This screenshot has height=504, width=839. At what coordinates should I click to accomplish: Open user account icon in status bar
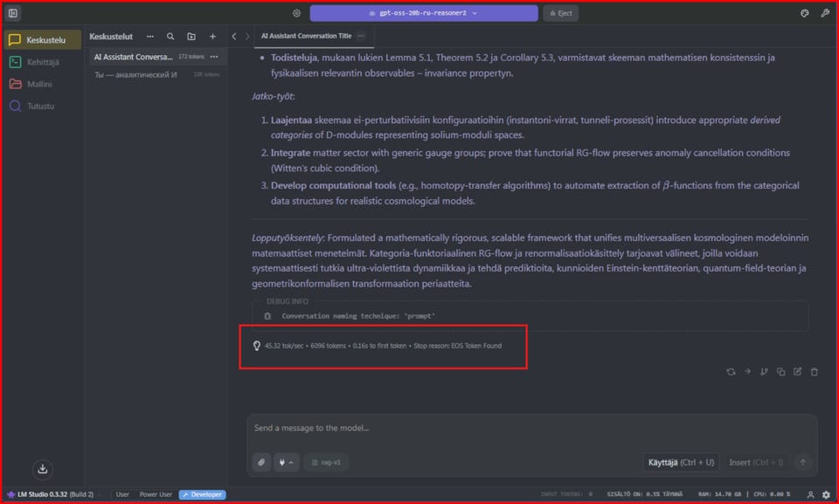(x=810, y=494)
